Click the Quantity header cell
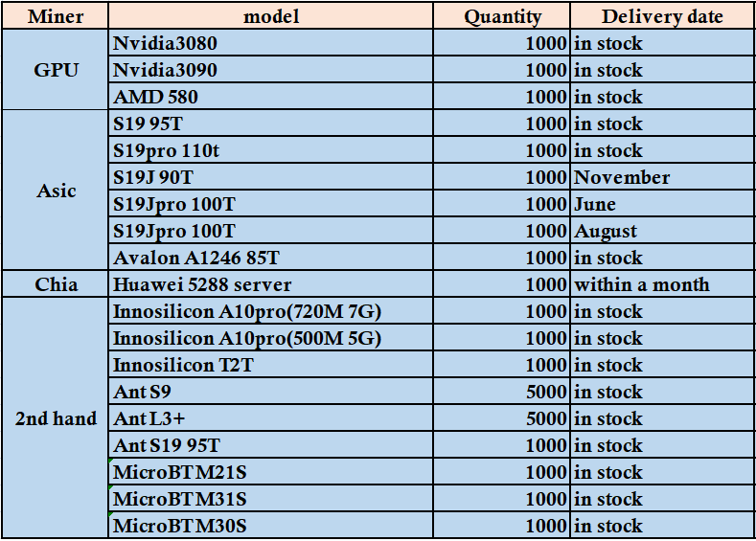The height and width of the screenshot is (541, 756). click(502, 16)
